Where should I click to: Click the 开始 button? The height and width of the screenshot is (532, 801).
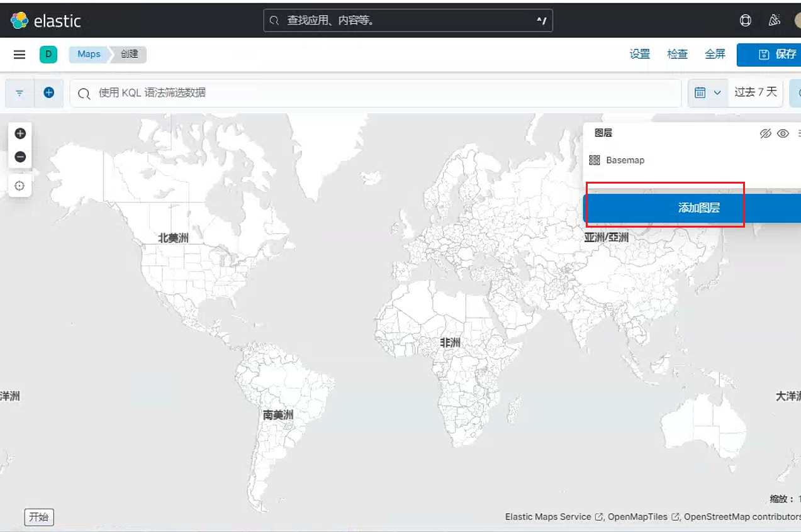click(39, 518)
